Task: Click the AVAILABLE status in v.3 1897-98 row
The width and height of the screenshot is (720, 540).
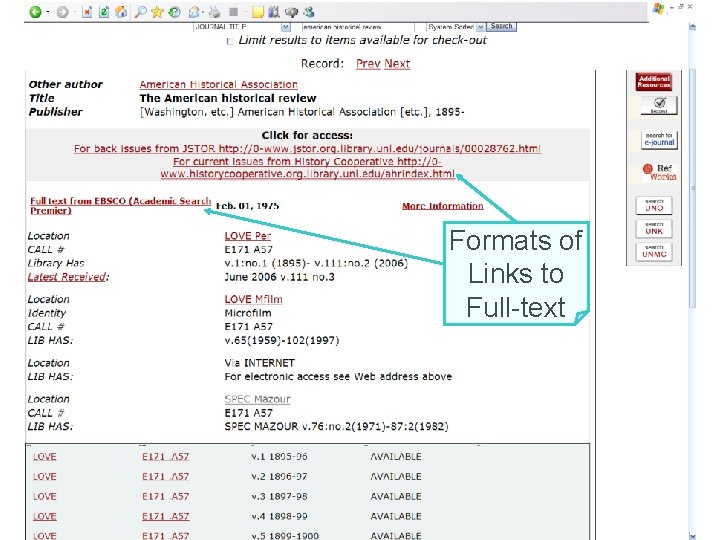Action: click(396, 496)
